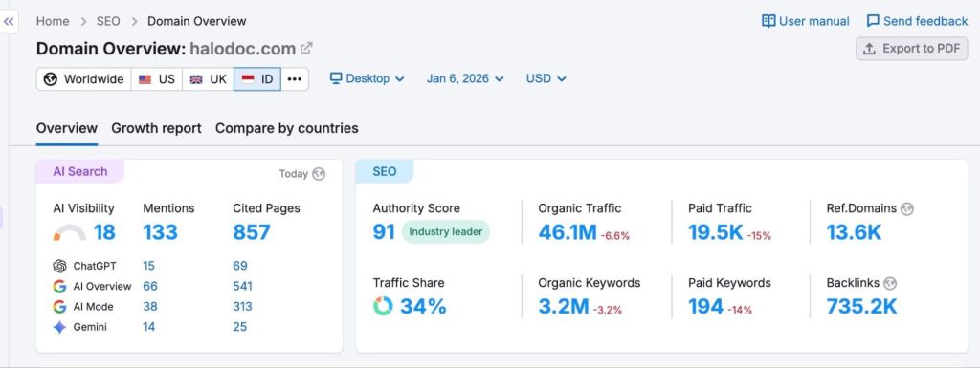Click the User manual book icon

768,21
